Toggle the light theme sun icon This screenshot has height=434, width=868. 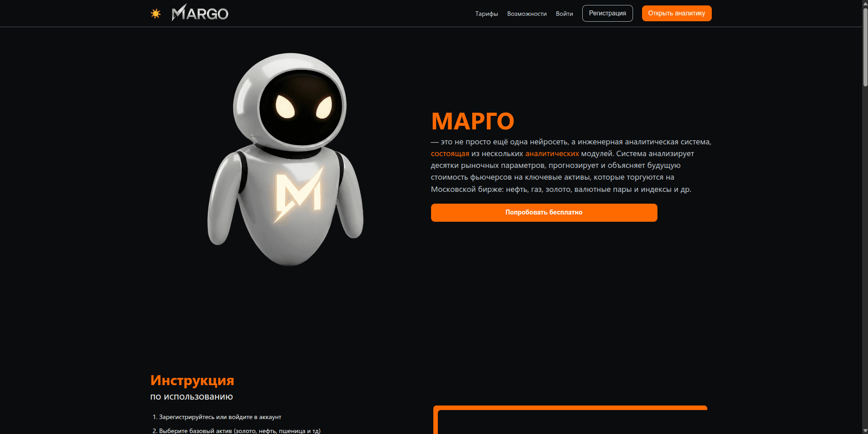tap(156, 14)
